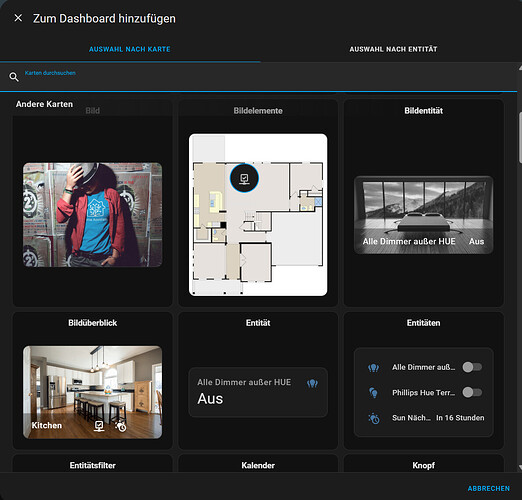Click the Alle Dimmer außer HUE image caption
The width and height of the screenshot is (522, 500).
click(409, 241)
